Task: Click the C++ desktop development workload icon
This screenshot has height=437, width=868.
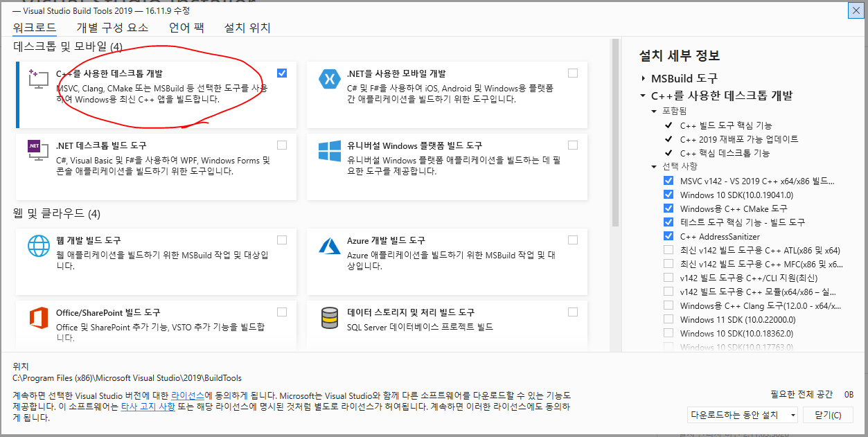Action: (x=37, y=79)
